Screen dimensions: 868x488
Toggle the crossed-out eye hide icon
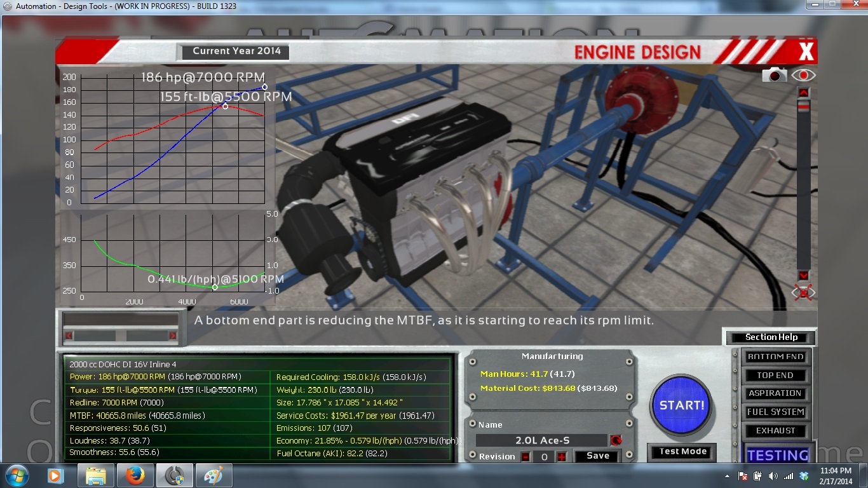tap(803, 293)
